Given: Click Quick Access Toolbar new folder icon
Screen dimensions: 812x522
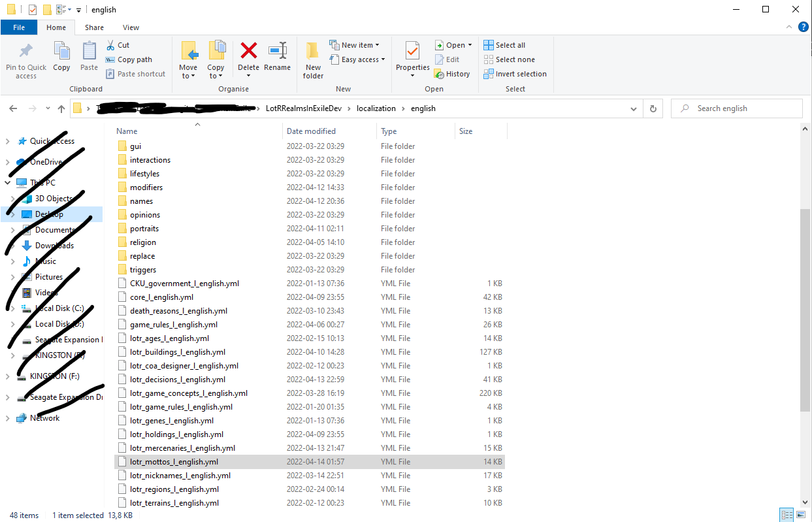Looking at the screenshot, I should coord(47,9).
